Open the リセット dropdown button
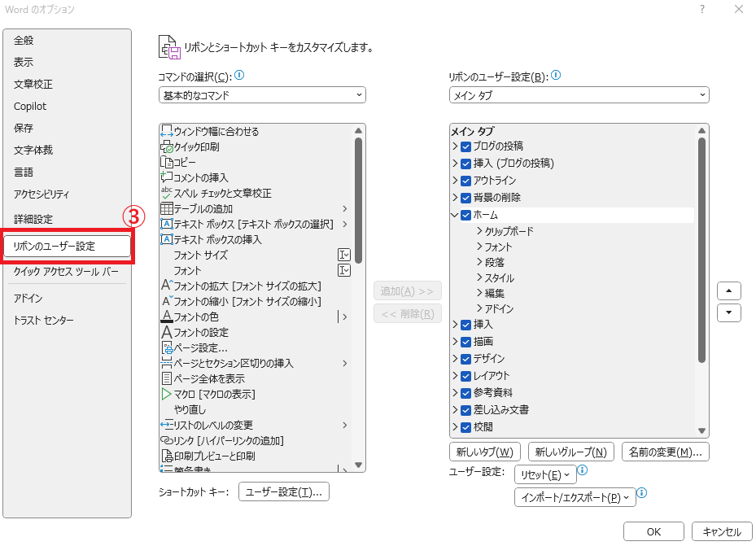The height and width of the screenshot is (546, 756). point(544,474)
